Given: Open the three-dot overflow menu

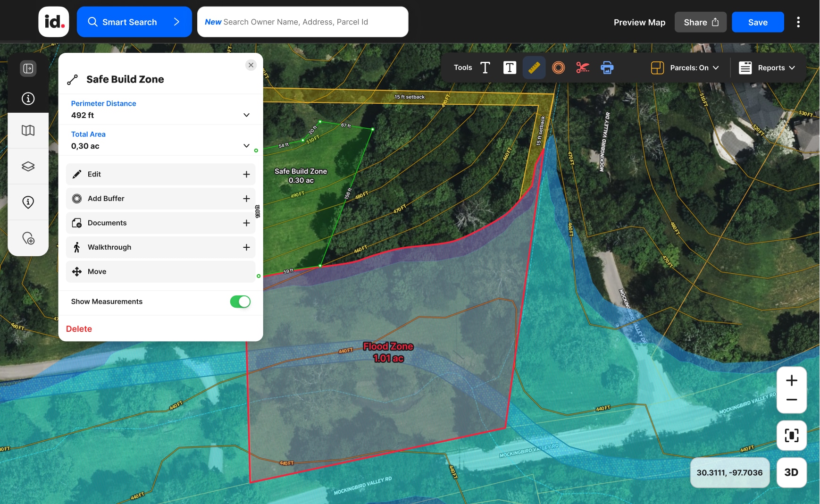Looking at the screenshot, I should click(798, 22).
